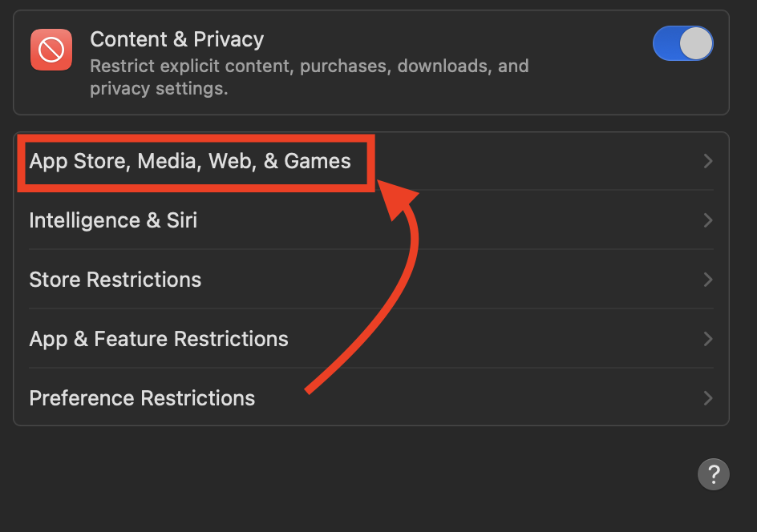
Task: Click chevron beside App & Feature Restrictions
Action: click(x=708, y=339)
